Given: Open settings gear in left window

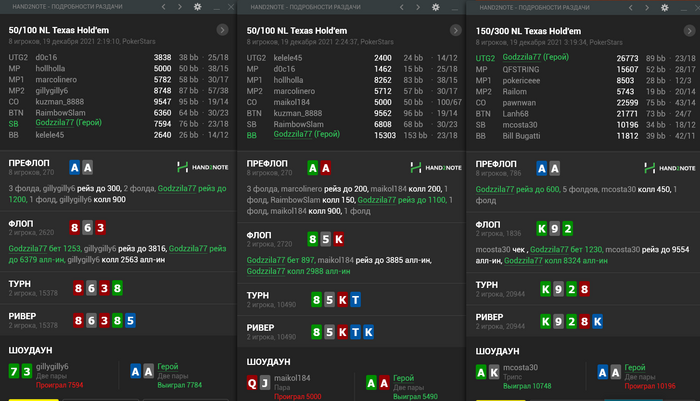Looking at the screenshot, I should pyautogui.click(x=197, y=7).
